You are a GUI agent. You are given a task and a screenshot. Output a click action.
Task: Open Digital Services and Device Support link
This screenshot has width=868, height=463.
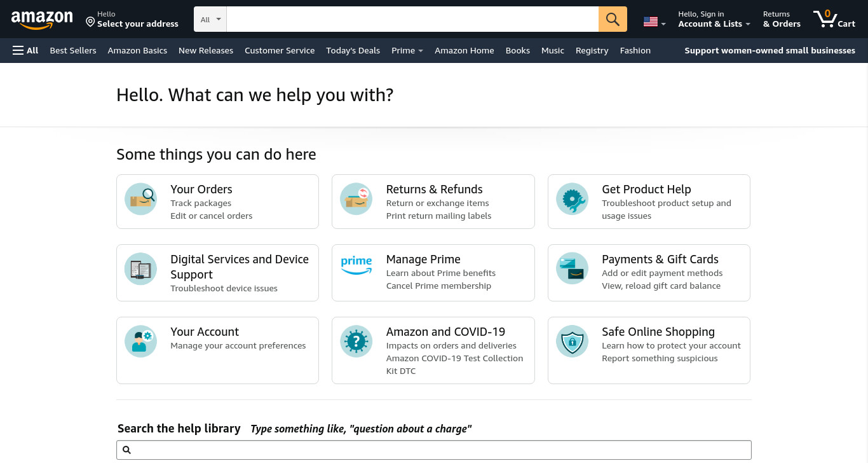(240, 267)
